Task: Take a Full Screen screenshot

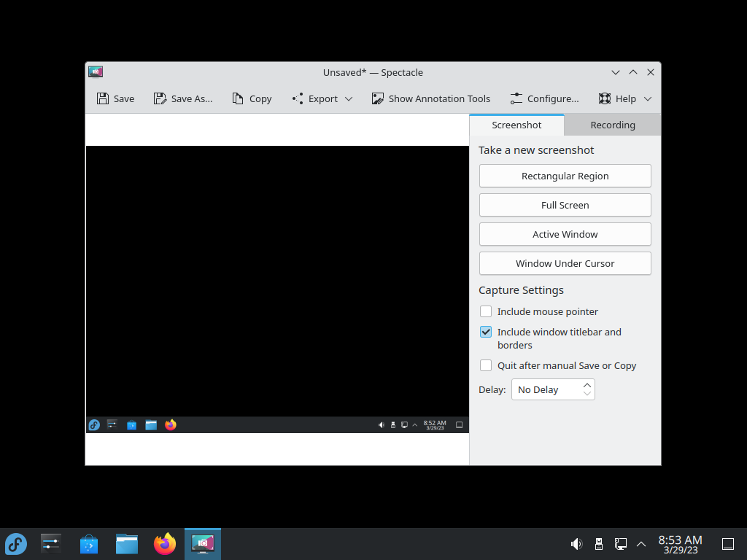Action: pos(565,205)
